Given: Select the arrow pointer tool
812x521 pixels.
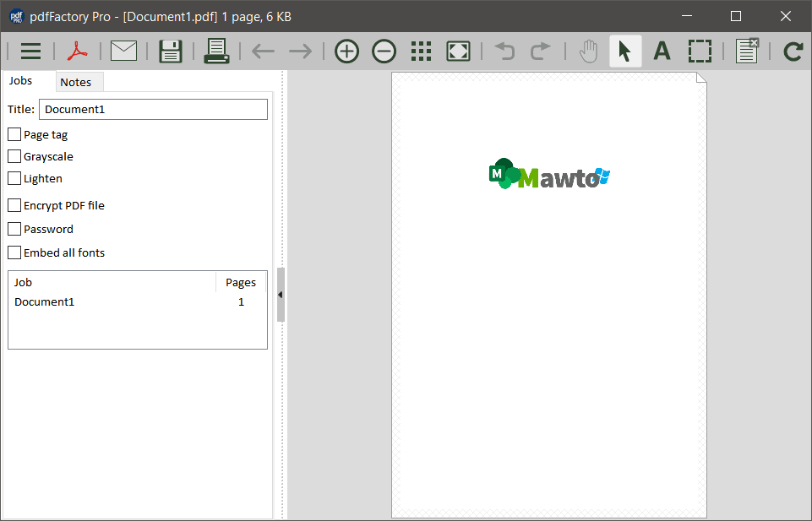Looking at the screenshot, I should [625, 52].
